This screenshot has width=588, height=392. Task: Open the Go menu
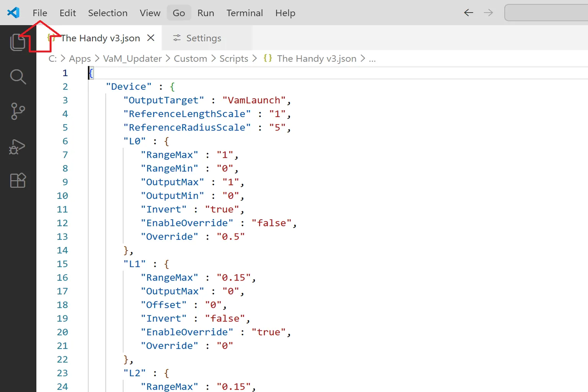click(x=179, y=13)
